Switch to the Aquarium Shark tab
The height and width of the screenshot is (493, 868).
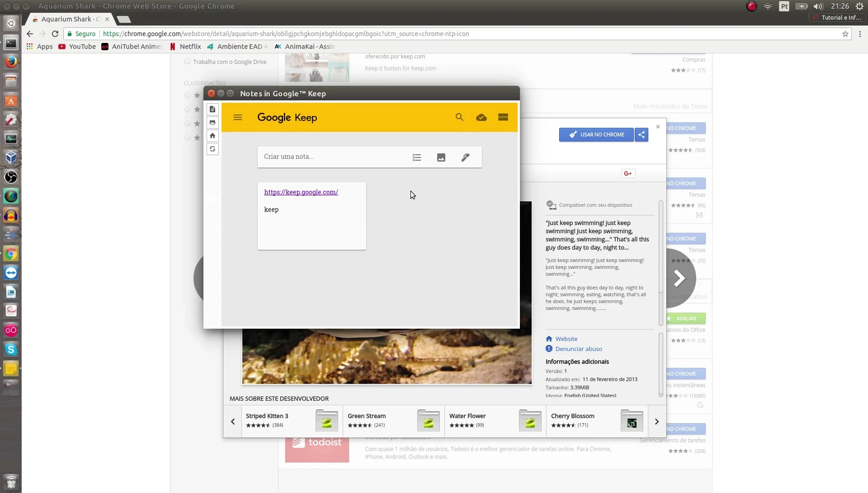coord(71,19)
